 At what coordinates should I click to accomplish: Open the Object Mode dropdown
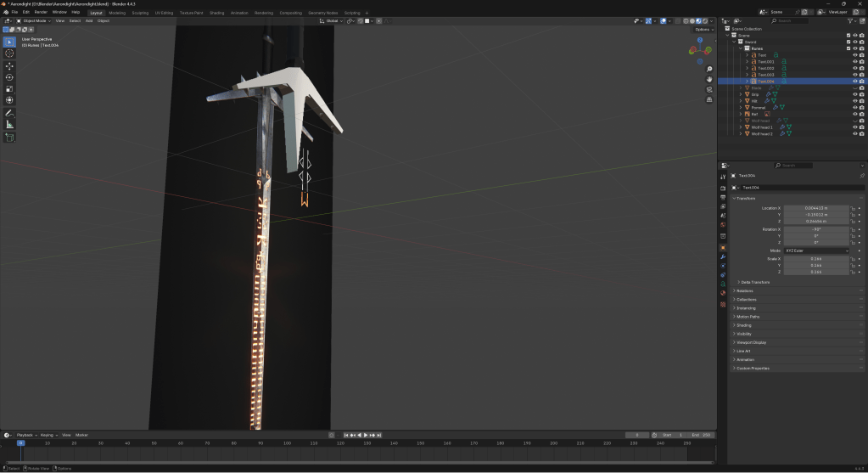point(34,20)
